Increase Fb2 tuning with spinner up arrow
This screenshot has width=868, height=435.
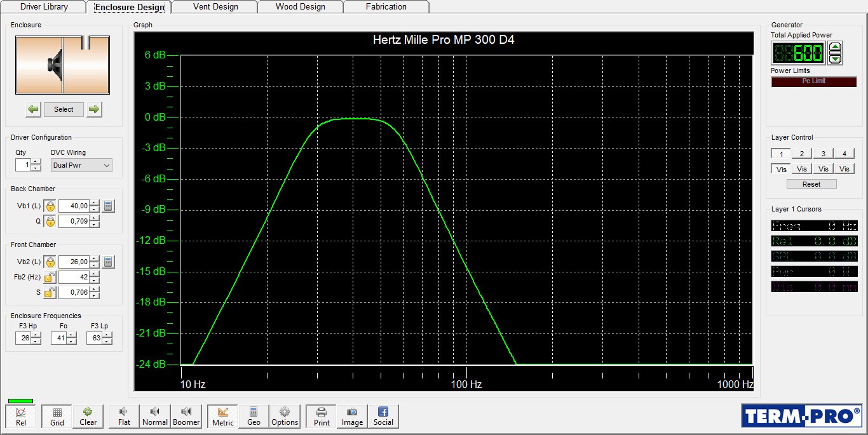(x=95, y=274)
